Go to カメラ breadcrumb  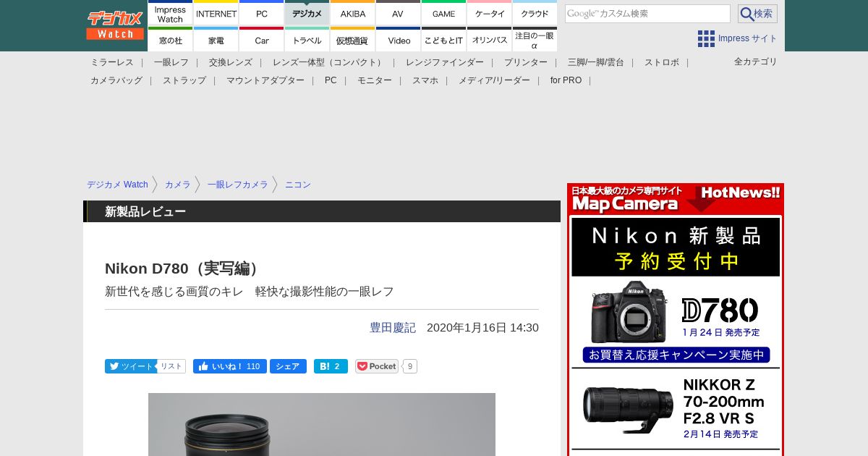tap(178, 185)
